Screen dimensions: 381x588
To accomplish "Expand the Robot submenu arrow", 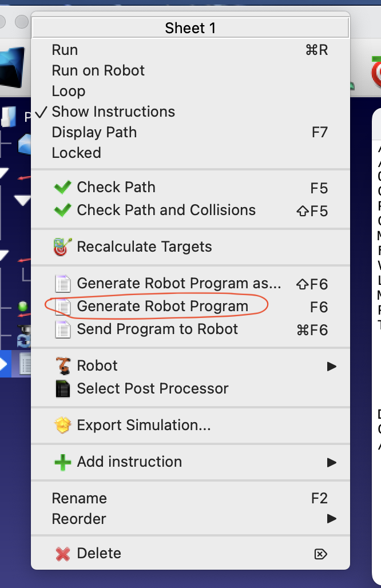I will click(332, 366).
